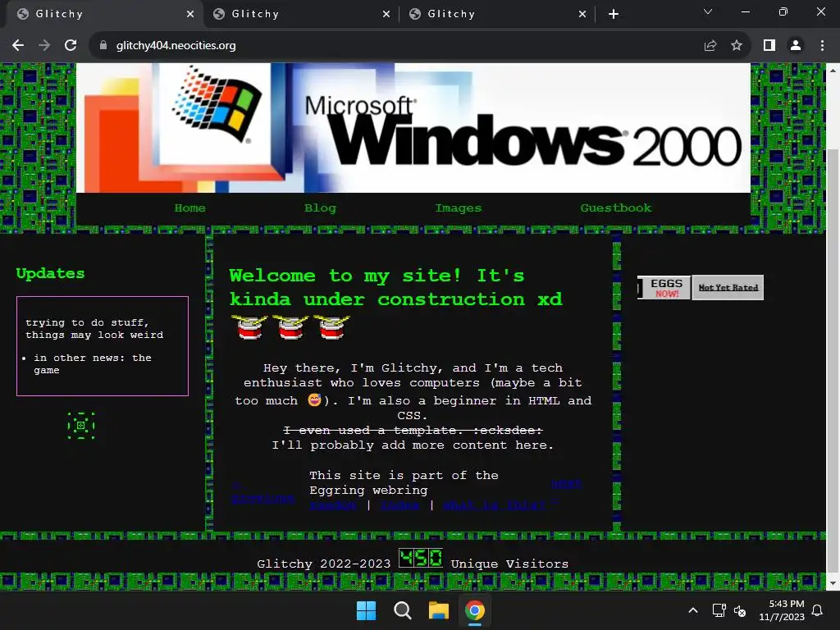Open the Guestbook navigation link
The width and height of the screenshot is (840, 630).
[615, 208]
